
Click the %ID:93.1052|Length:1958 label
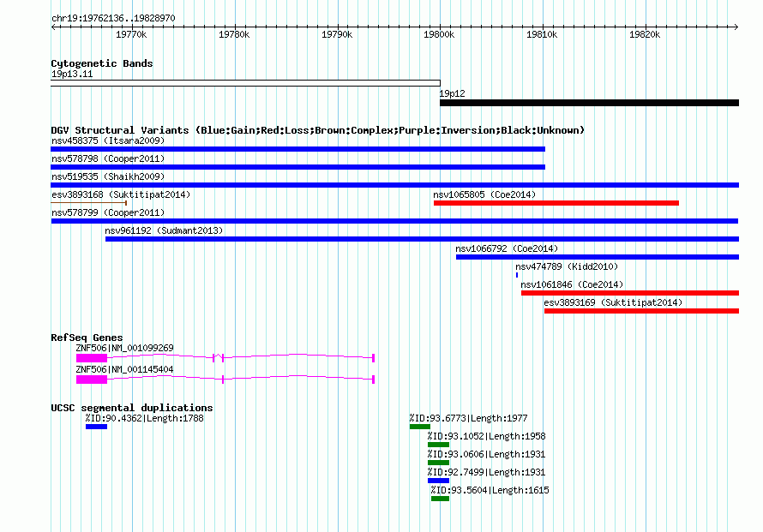click(x=487, y=436)
